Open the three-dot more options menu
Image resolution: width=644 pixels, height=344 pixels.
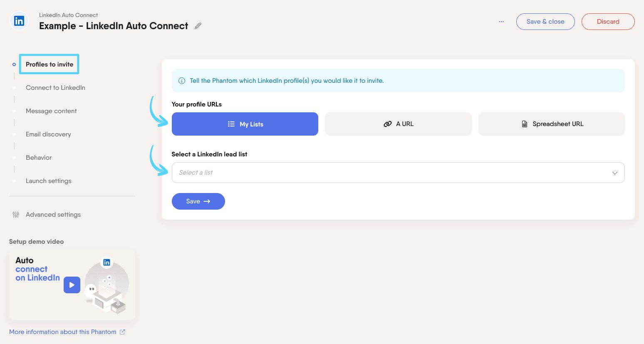501,22
